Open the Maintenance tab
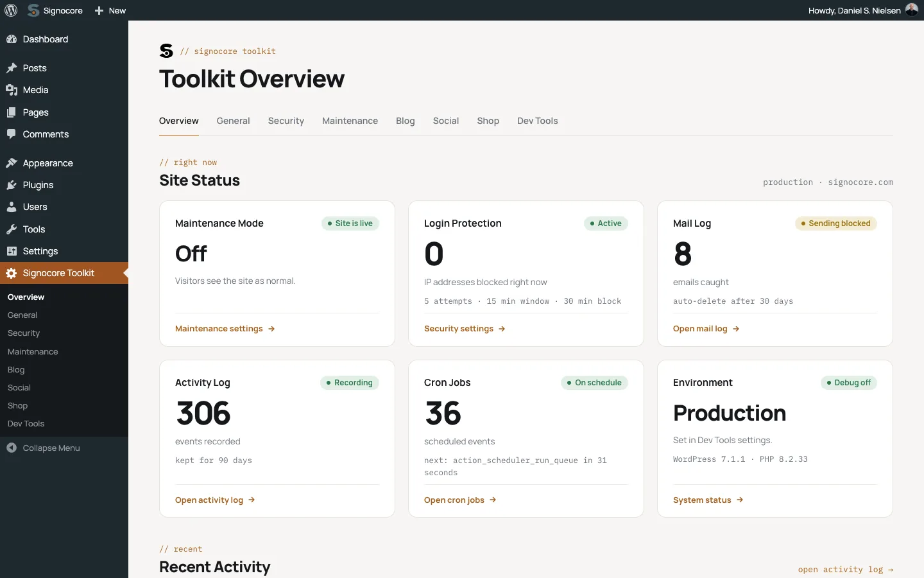 pos(350,121)
